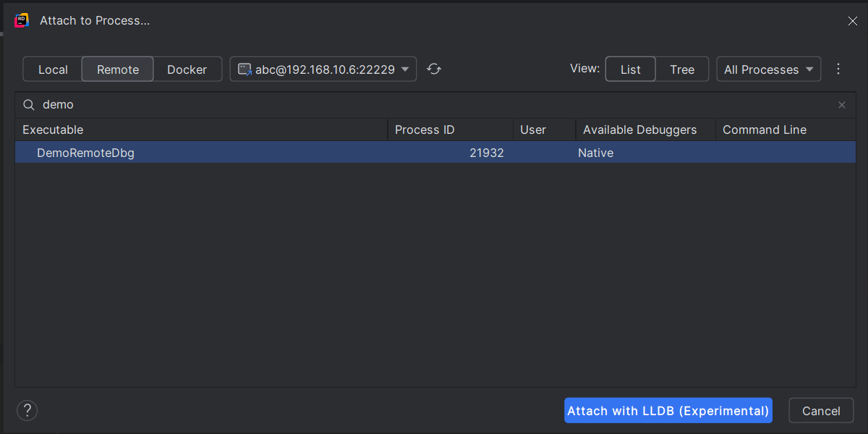Clear the search query using the X icon
The image size is (868, 434).
[x=842, y=104]
